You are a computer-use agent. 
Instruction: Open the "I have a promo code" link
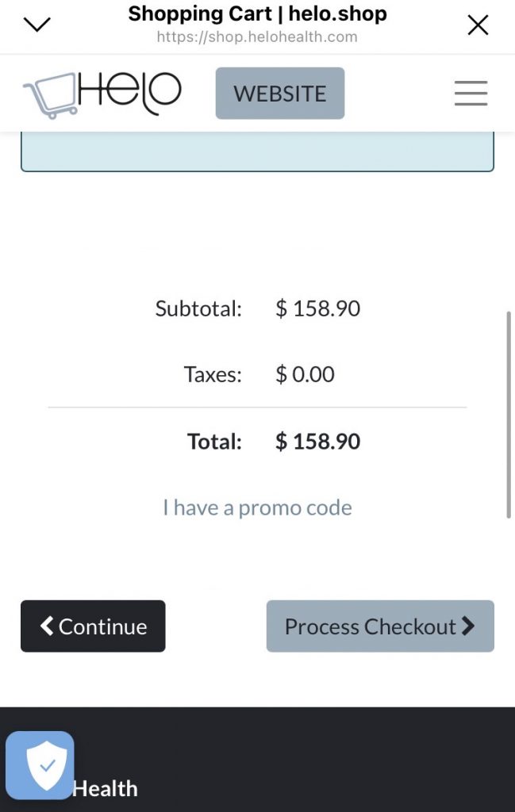click(257, 507)
